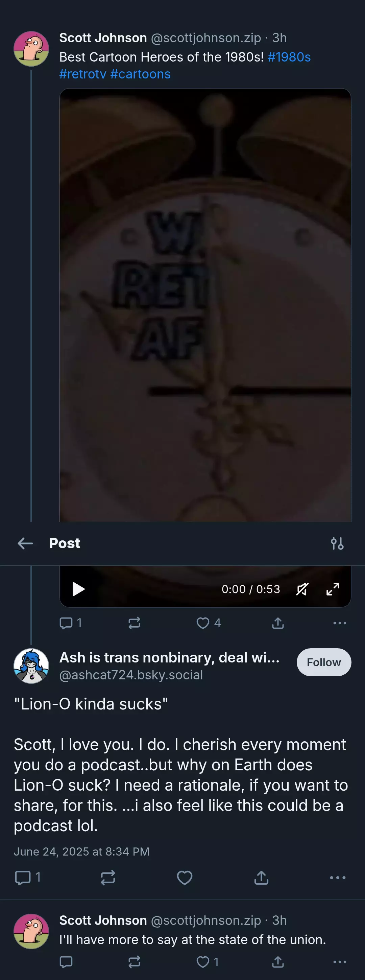The image size is (365, 980).
Task: Open thread preferences settings icon
Action: point(337,543)
